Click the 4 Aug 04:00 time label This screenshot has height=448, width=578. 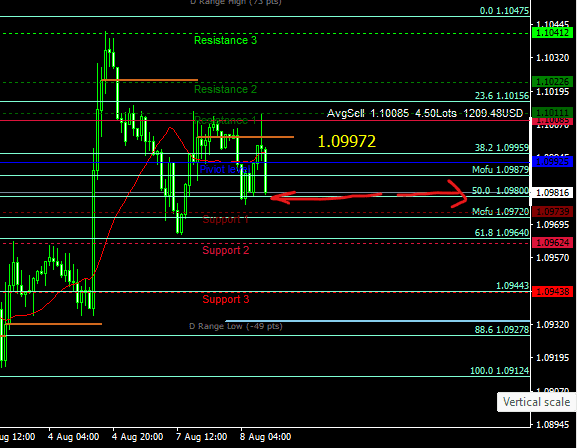pos(73,437)
